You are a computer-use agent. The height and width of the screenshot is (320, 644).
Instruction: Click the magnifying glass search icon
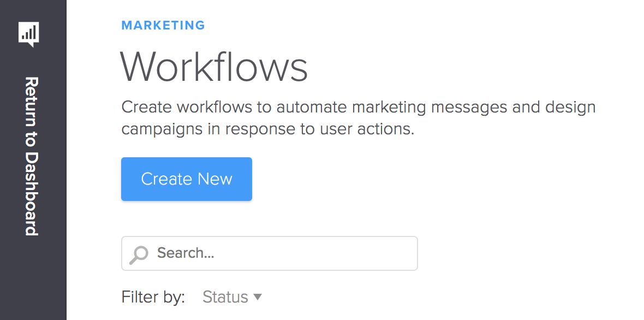coord(139,254)
